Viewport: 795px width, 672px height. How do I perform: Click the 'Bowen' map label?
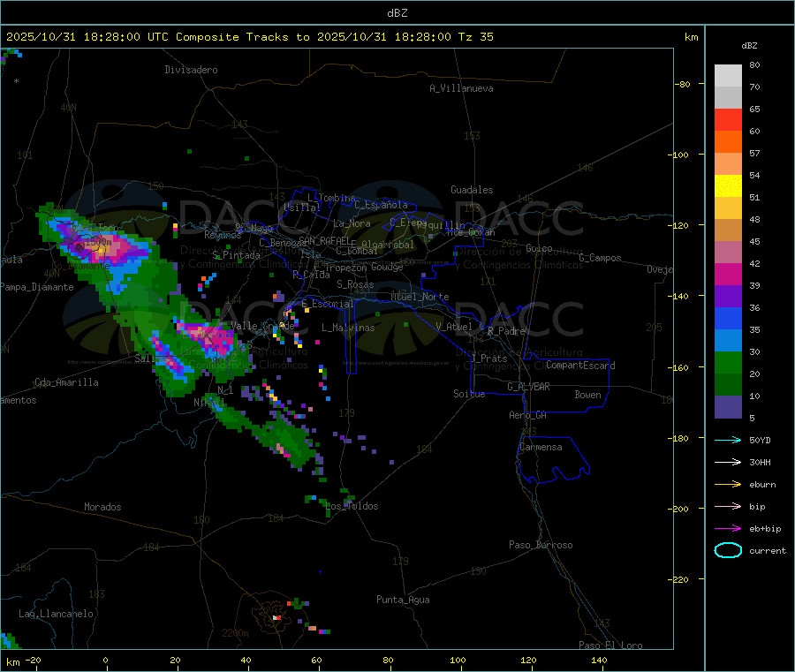[587, 395]
